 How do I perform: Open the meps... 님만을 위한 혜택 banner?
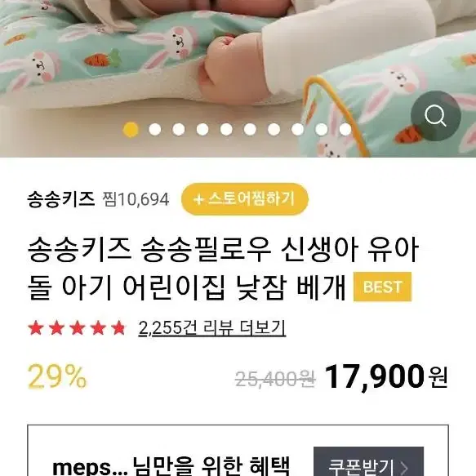point(238,451)
